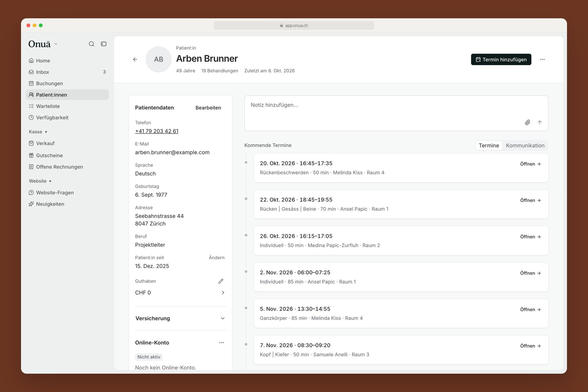Open the search icon in sidebar

point(92,44)
